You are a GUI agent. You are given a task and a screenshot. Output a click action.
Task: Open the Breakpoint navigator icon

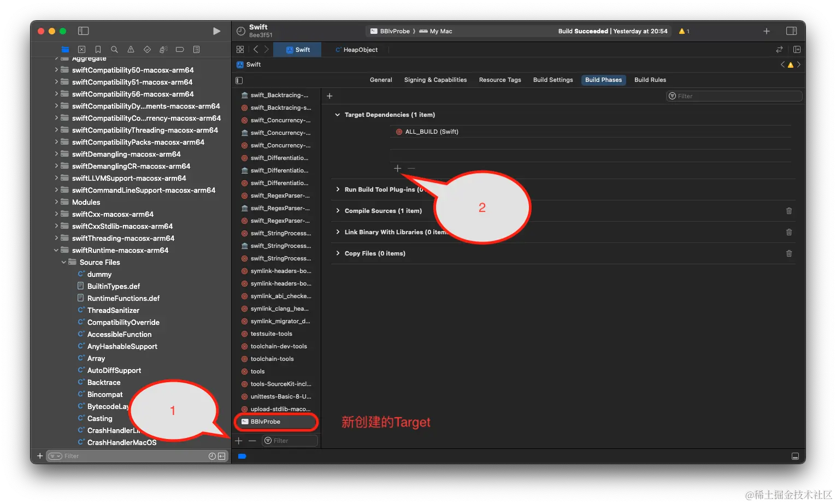(x=180, y=50)
